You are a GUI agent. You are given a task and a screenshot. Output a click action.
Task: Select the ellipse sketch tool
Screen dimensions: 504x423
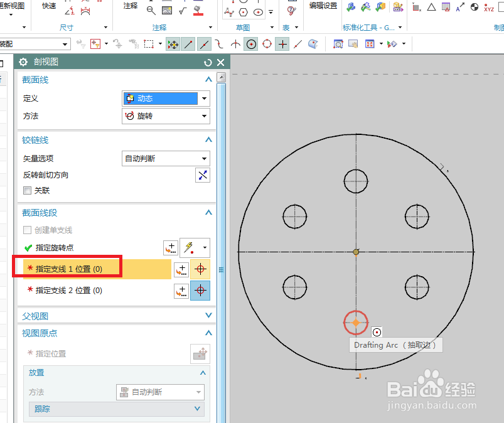(258, 13)
